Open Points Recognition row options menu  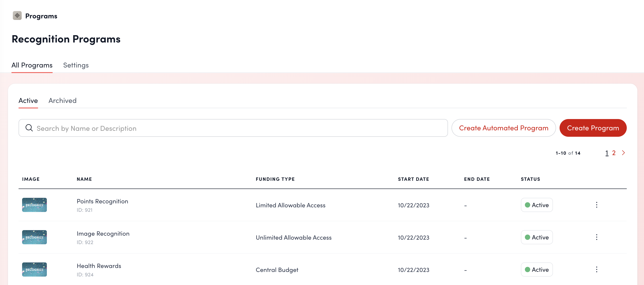coord(596,205)
